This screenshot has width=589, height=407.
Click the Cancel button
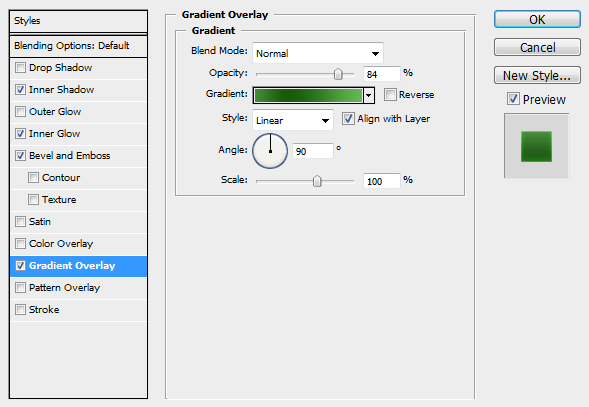pyautogui.click(x=537, y=47)
